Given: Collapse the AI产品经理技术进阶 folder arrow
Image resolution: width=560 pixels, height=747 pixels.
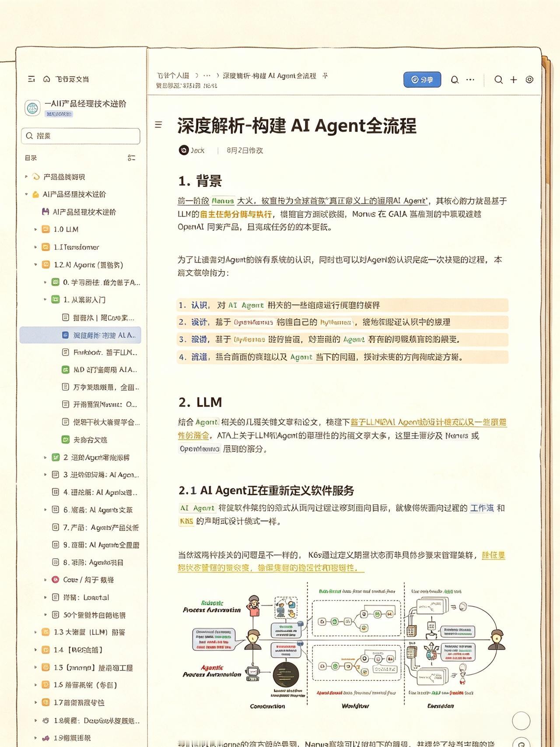Looking at the screenshot, I should click(x=26, y=194).
